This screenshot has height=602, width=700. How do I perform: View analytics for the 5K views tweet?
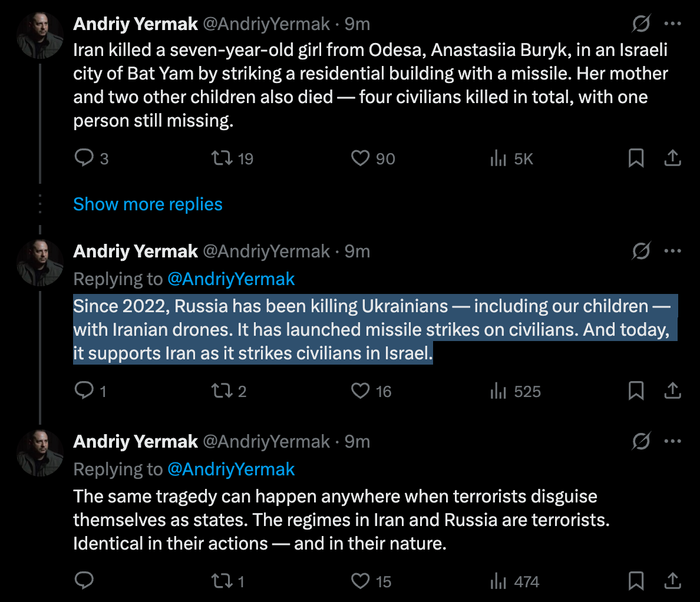498,158
